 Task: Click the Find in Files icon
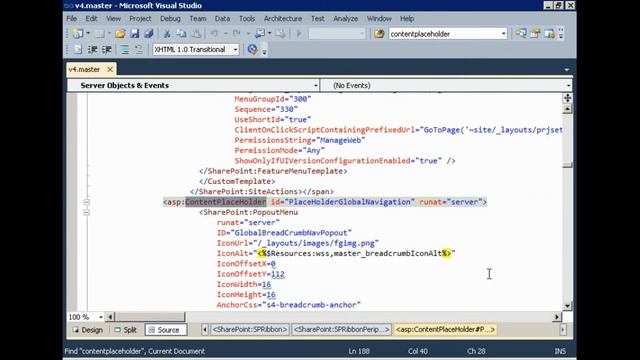tap(379, 34)
